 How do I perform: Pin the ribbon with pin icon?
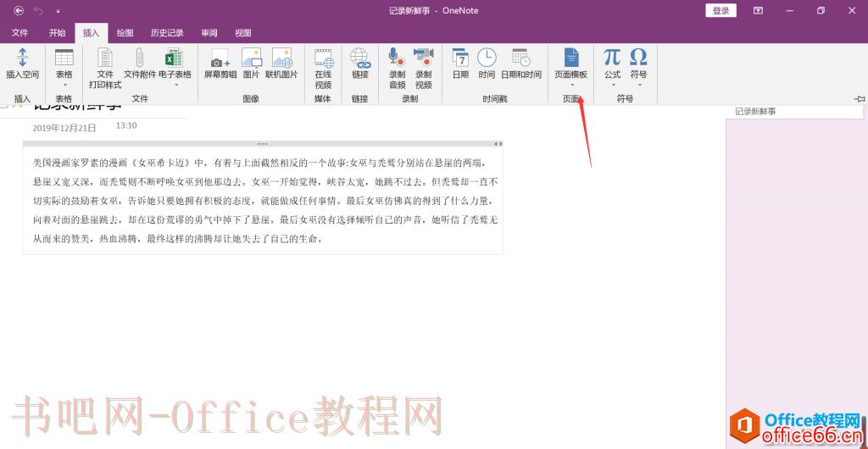(x=860, y=99)
